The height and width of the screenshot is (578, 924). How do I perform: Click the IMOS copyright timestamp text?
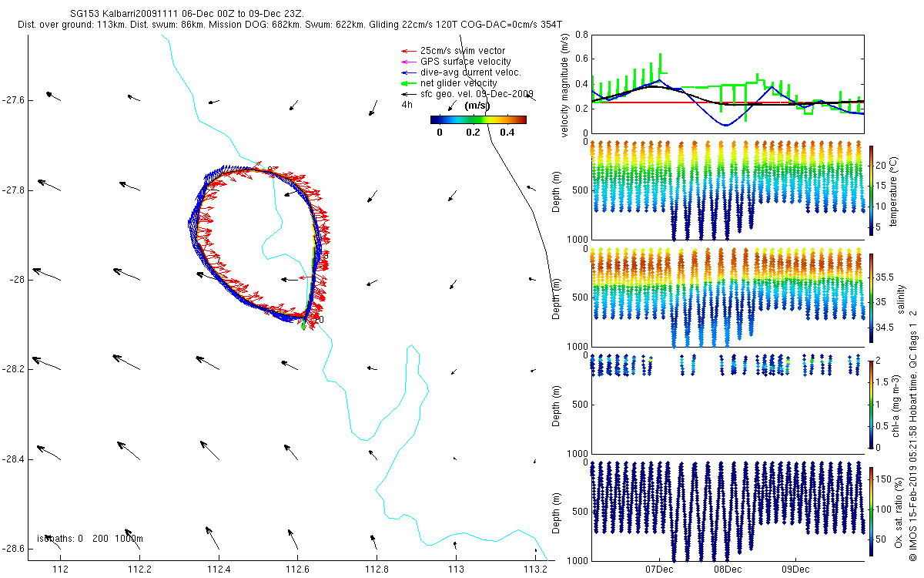(x=914, y=434)
